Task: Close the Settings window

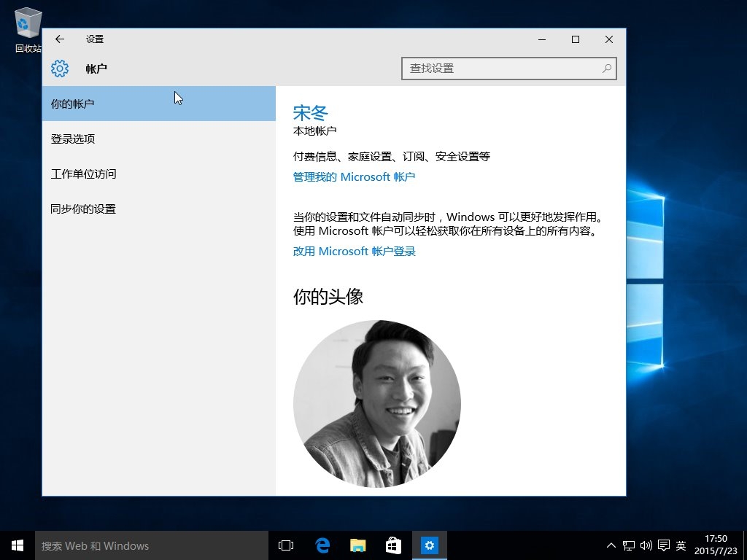Action: point(609,39)
